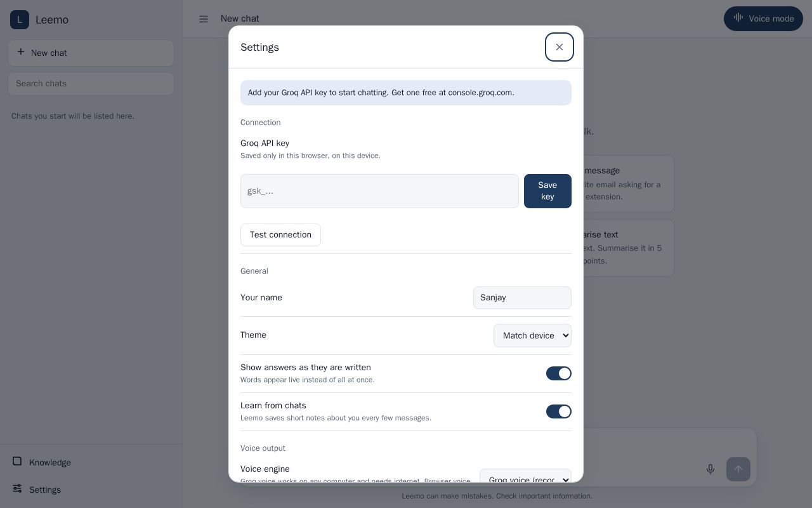Click the microphone icon in the composer
Image resolution: width=812 pixels, height=508 pixels.
pyautogui.click(x=710, y=469)
